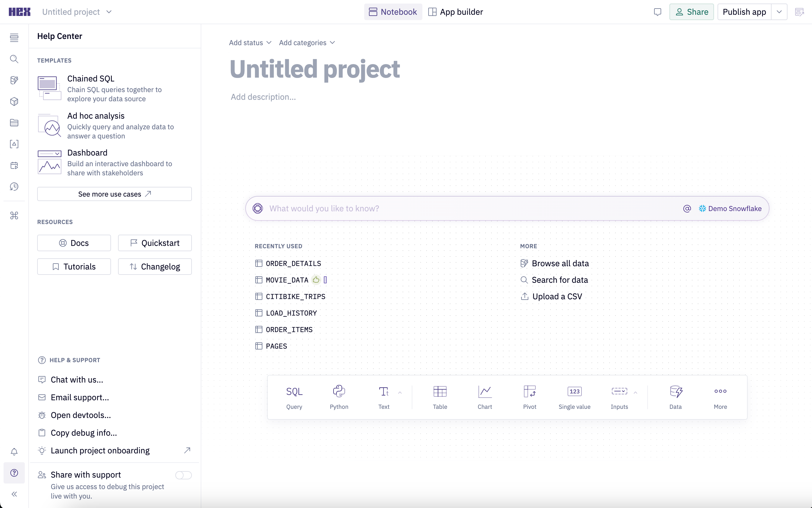Open the Publish app dropdown arrow

coord(780,12)
